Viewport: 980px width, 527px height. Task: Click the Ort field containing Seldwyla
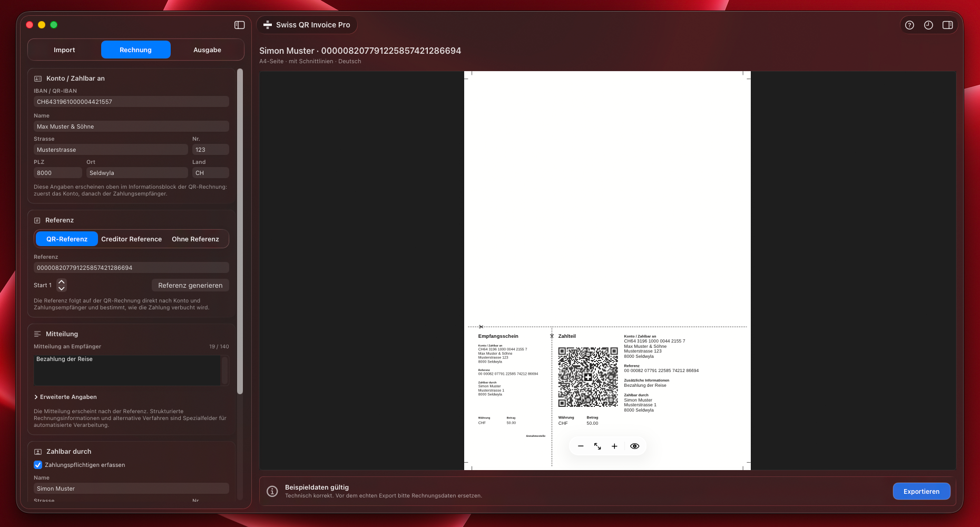[137, 173]
